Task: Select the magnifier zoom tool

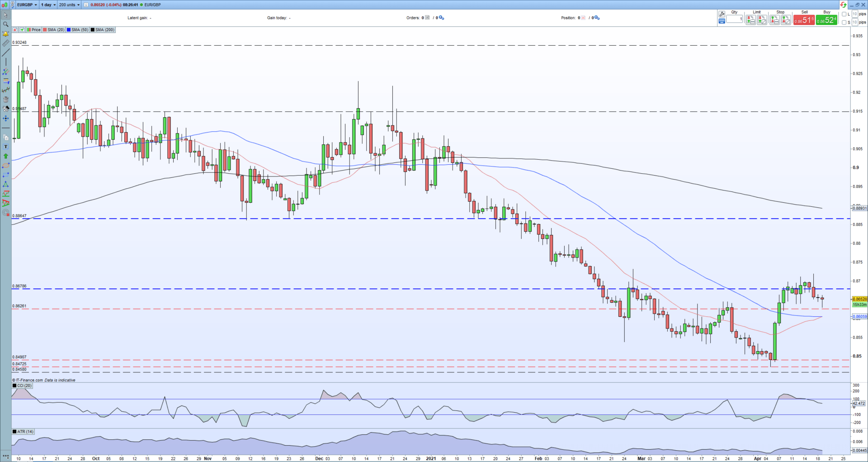Action: pyautogui.click(x=5, y=24)
